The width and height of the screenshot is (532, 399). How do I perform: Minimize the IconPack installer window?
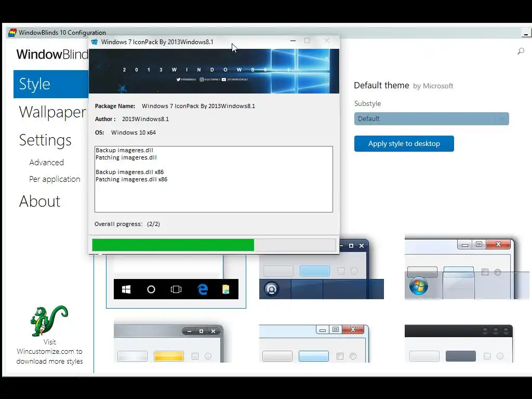(x=293, y=41)
